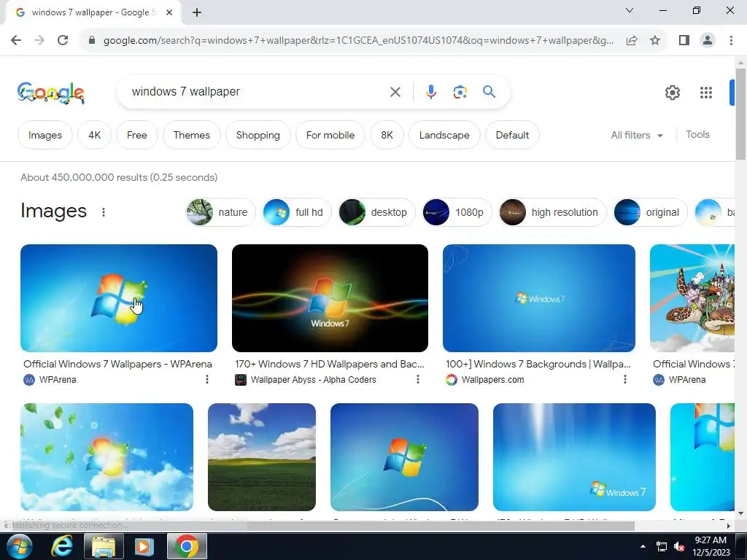The width and height of the screenshot is (747, 560).
Task: Open Chrome profile avatar
Action: click(x=708, y=40)
